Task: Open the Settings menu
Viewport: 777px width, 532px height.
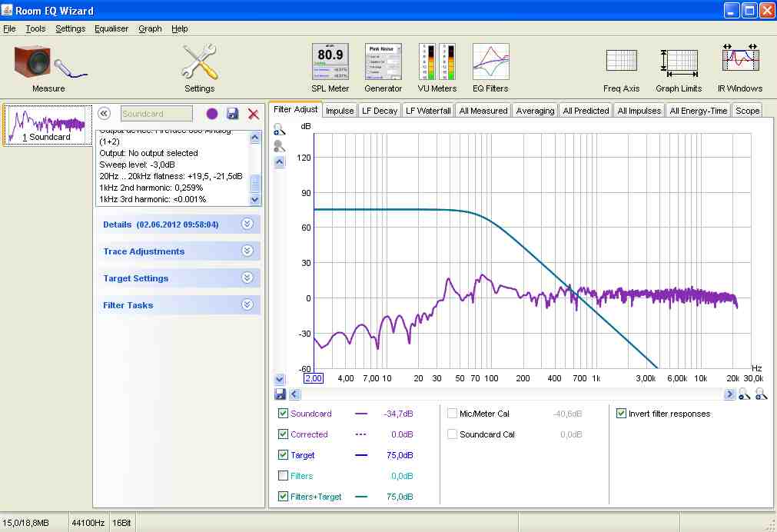Action: tap(71, 28)
